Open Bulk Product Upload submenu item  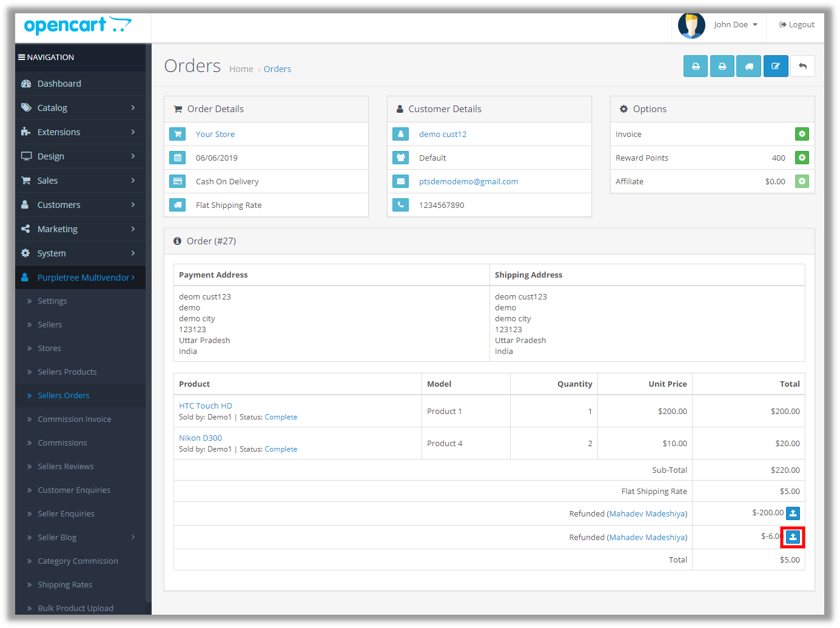(80, 607)
